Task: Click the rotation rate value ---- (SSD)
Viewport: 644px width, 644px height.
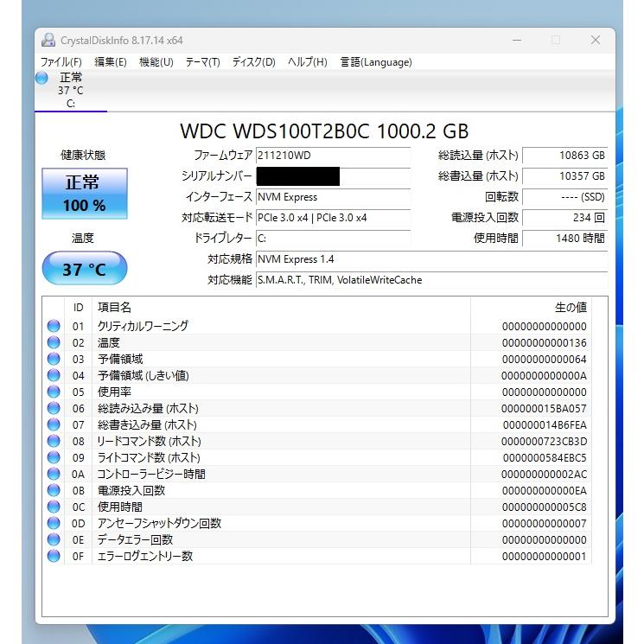Action: coord(564,197)
